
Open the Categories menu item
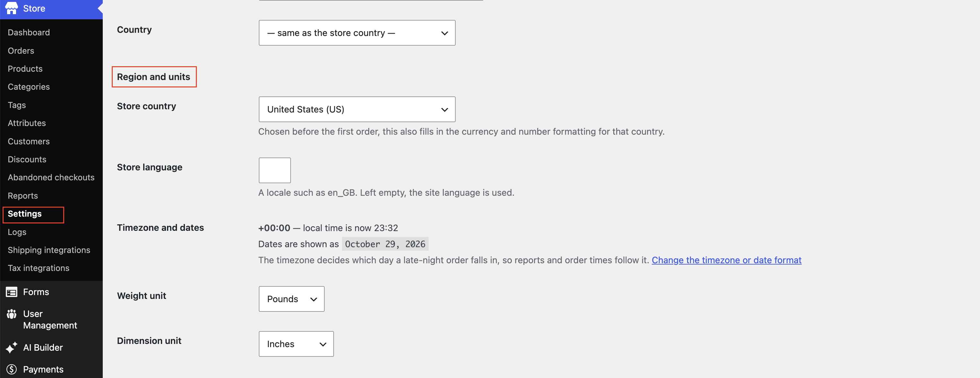click(29, 87)
